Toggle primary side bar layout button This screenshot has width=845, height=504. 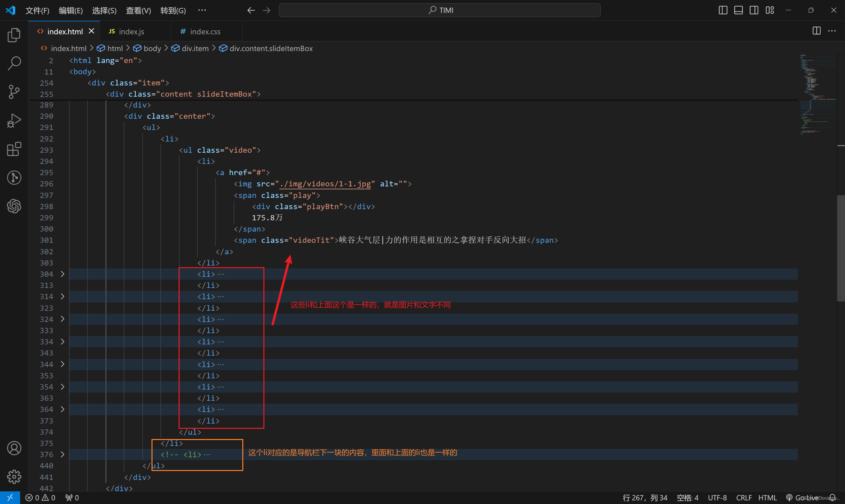coord(723,10)
